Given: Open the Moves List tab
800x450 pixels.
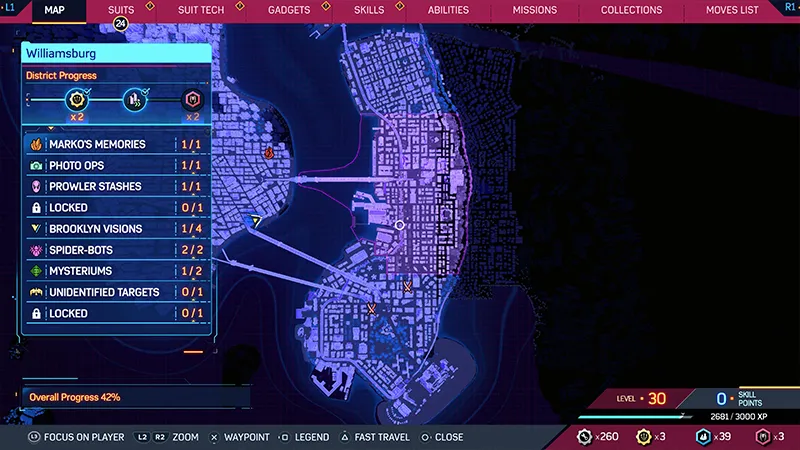Looking at the screenshot, I should [x=732, y=10].
